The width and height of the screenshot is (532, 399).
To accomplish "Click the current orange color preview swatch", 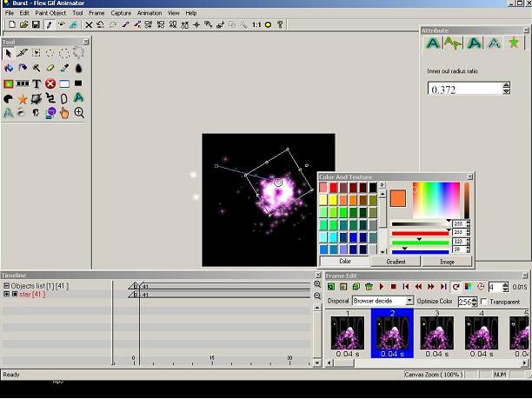I will [398, 198].
